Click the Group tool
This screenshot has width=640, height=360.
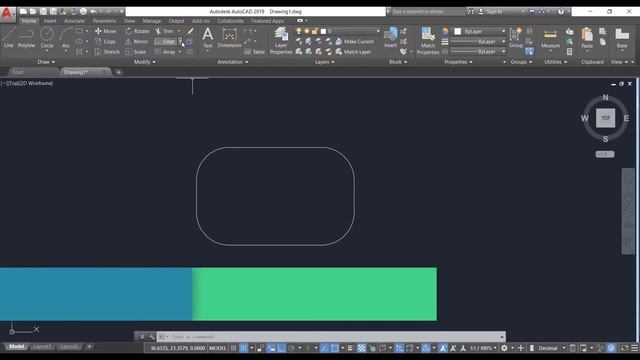(x=516, y=38)
